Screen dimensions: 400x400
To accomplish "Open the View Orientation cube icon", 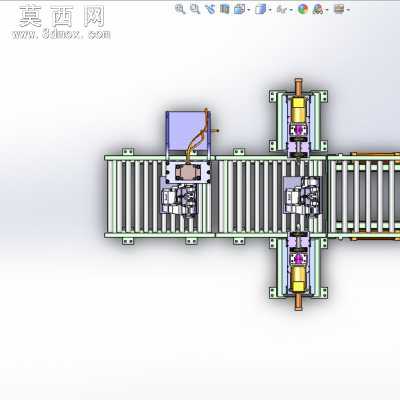I will (x=239, y=9).
